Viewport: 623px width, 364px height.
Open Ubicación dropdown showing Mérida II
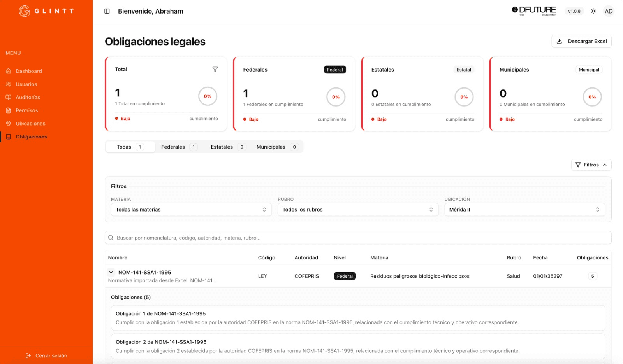(524, 210)
